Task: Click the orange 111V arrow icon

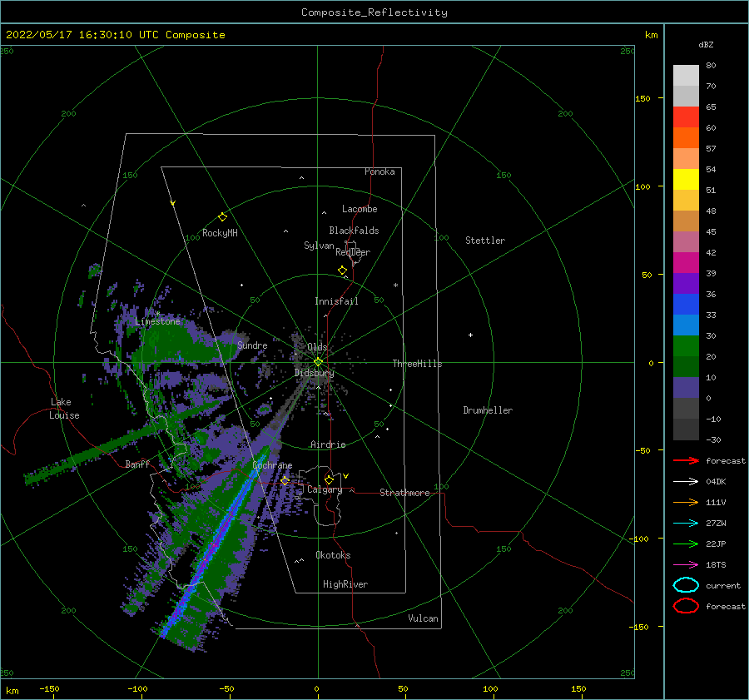Action: click(x=686, y=502)
